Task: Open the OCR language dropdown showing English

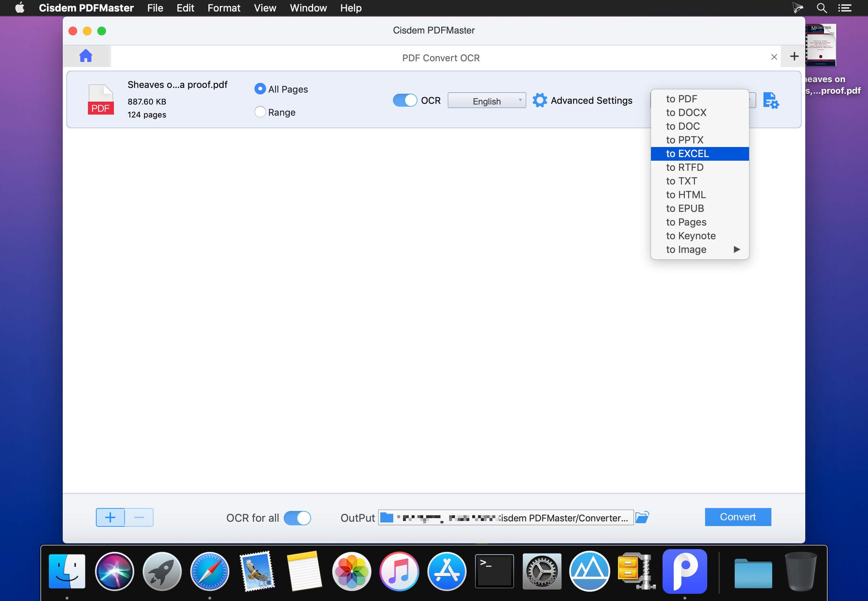Action: tap(486, 101)
